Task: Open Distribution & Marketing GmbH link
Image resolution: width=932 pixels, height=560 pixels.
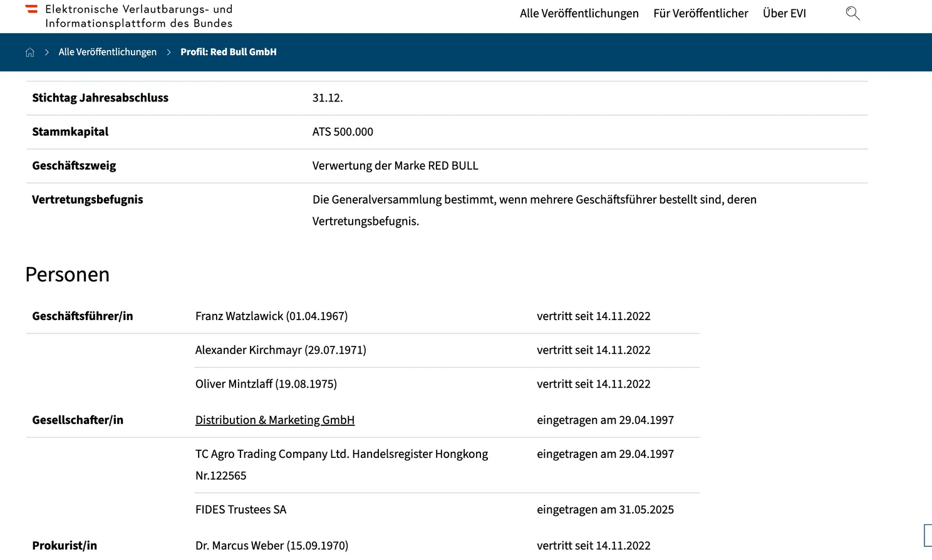Action: [x=275, y=420]
